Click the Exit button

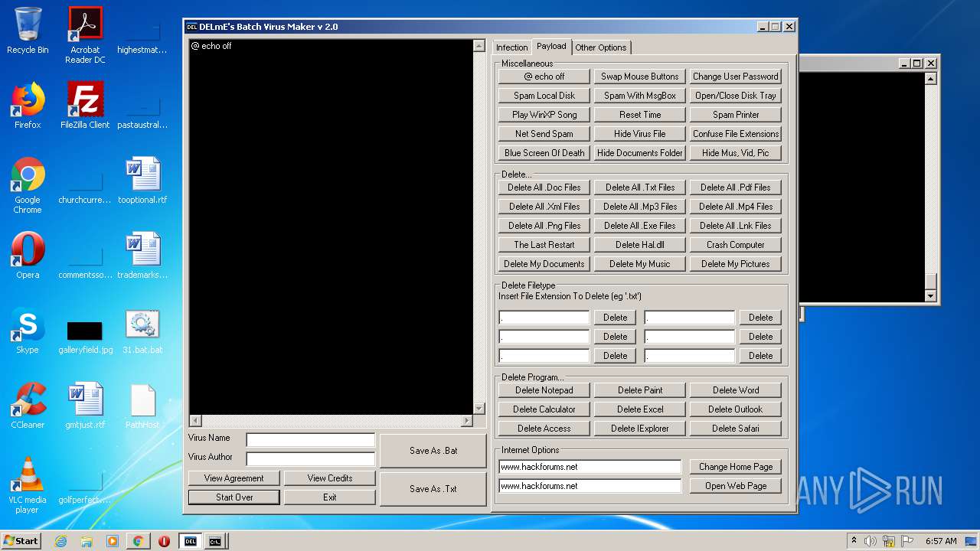(330, 497)
